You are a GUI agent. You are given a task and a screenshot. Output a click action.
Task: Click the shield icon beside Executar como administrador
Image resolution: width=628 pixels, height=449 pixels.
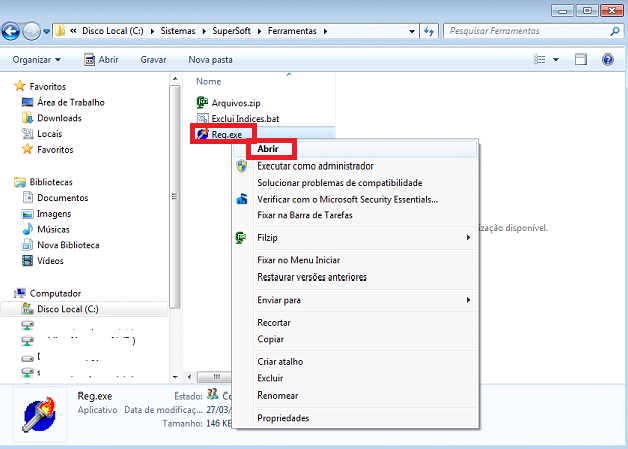(241, 166)
